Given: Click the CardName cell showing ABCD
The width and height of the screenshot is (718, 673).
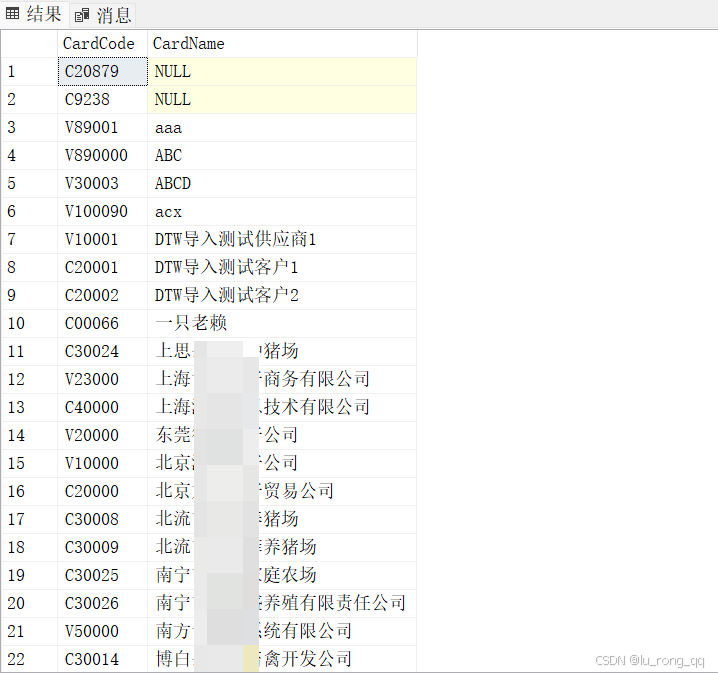Looking at the screenshot, I should [x=282, y=183].
